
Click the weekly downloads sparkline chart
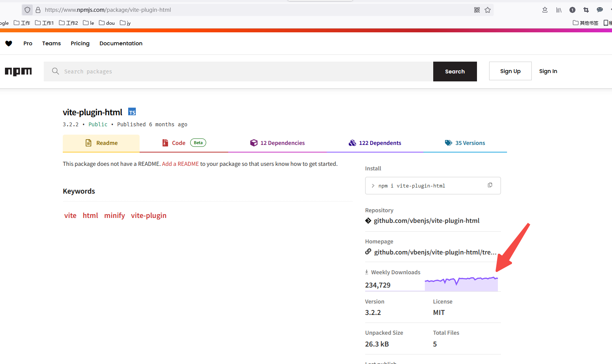461,284
